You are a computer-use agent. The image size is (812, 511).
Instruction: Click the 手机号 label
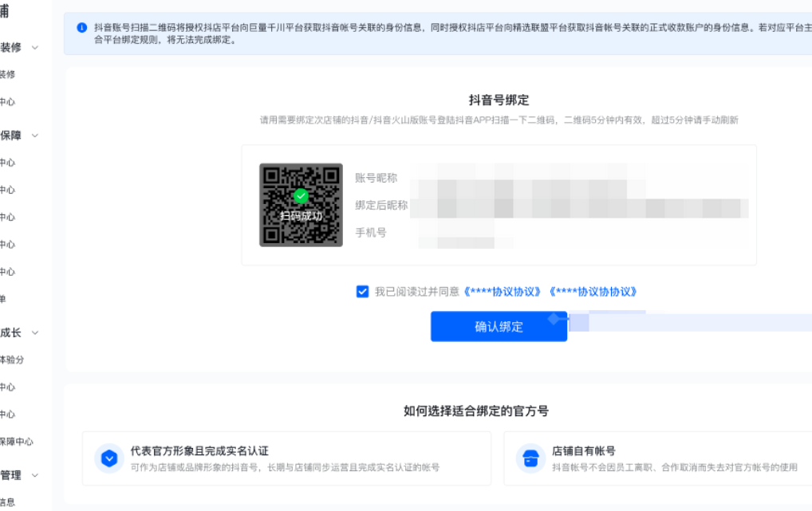coord(371,233)
